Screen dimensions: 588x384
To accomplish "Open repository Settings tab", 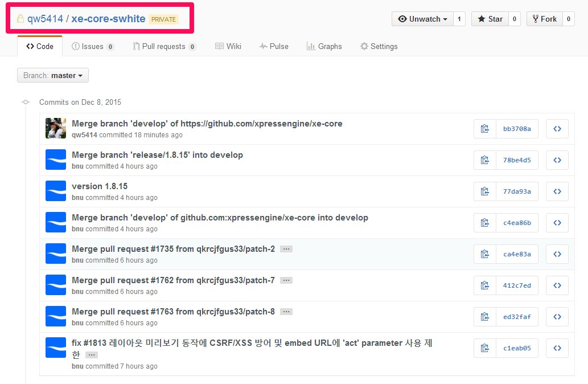I will coord(379,46).
